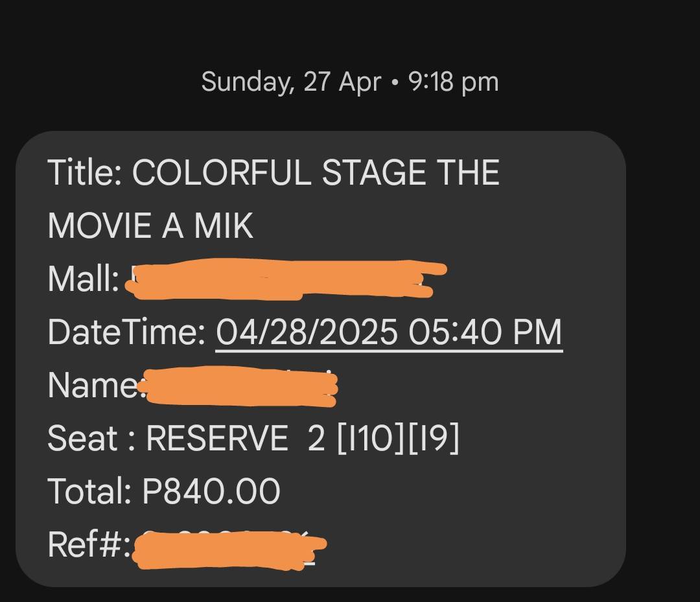Select the DateTime: label
Screen dimensions: 700x602
[x=127, y=332]
